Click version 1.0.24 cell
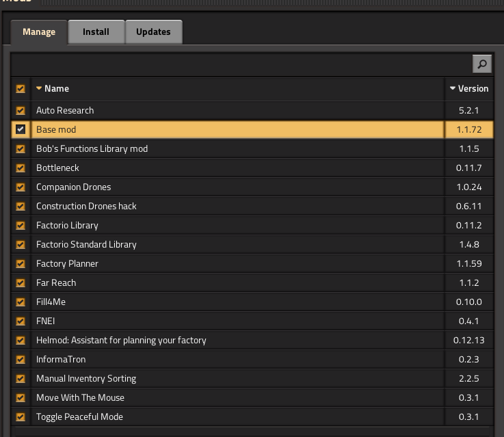The image size is (504, 437). click(469, 187)
